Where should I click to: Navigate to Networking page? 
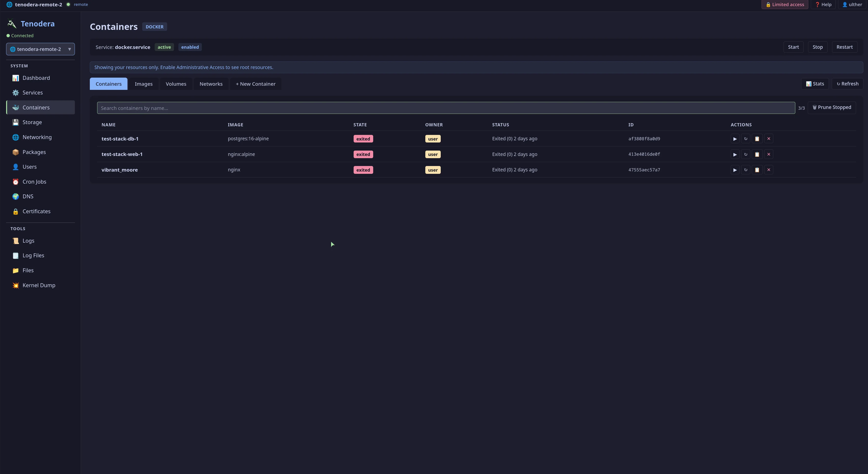click(x=40, y=137)
